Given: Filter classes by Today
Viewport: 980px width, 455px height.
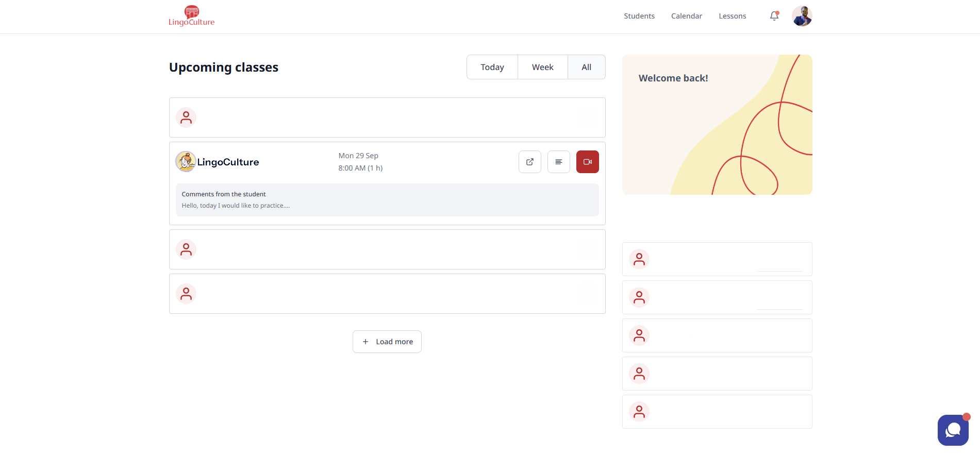Looking at the screenshot, I should (492, 67).
